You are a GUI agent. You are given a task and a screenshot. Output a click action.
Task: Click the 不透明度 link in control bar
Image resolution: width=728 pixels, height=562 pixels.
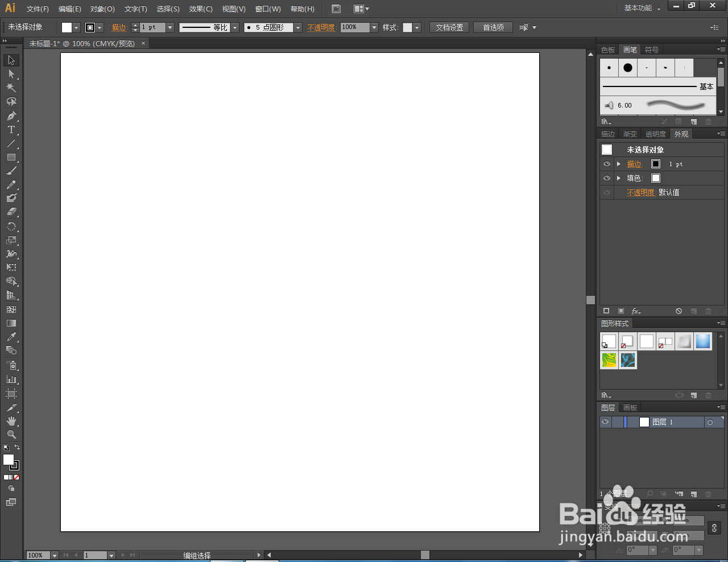coord(321,27)
